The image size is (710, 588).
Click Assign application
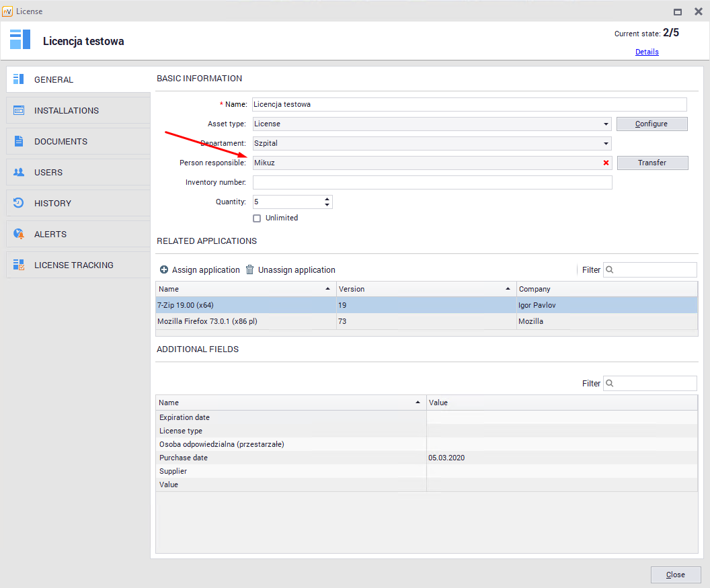[200, 269]
